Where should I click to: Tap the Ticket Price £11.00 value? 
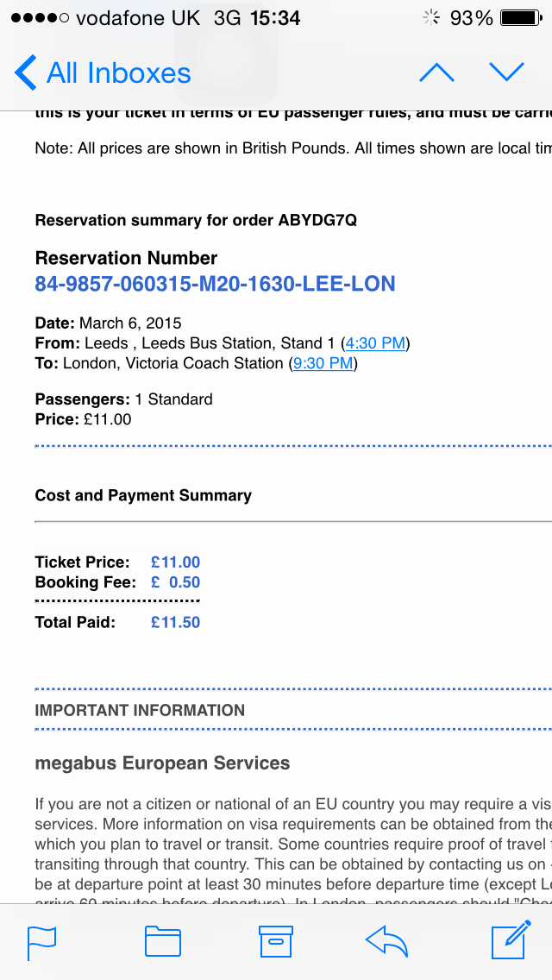point(176,562)
